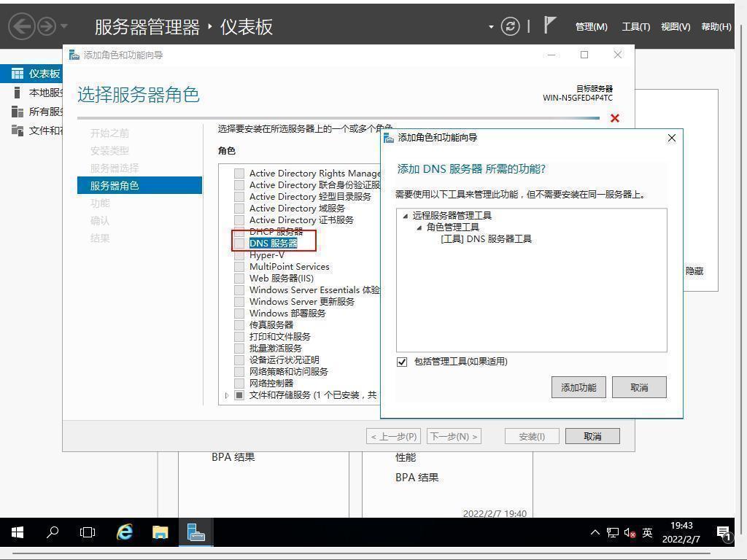
Task: Check the Active Directory 域服务 checkbox
Action: (x=239, y=208)
